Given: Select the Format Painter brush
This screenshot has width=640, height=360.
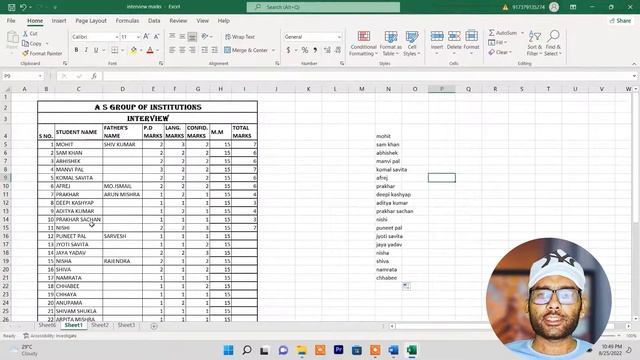Looking at the screenshot, I should click(42, 53).
